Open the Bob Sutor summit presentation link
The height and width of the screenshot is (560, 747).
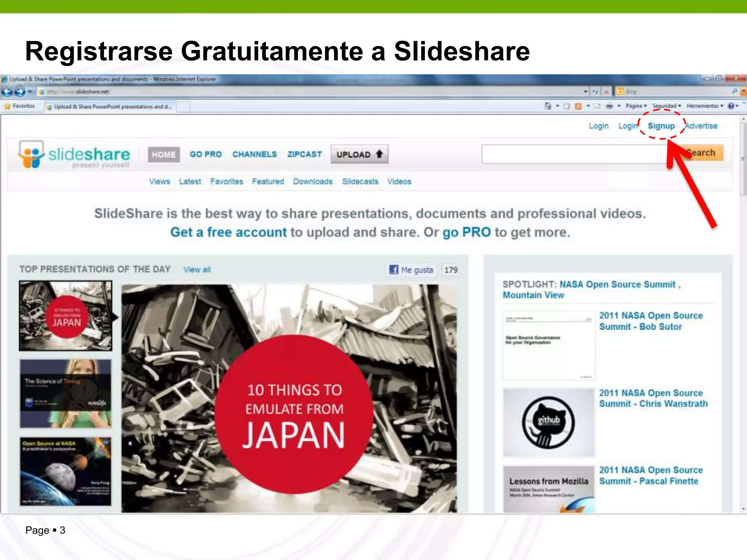[651, 321]
